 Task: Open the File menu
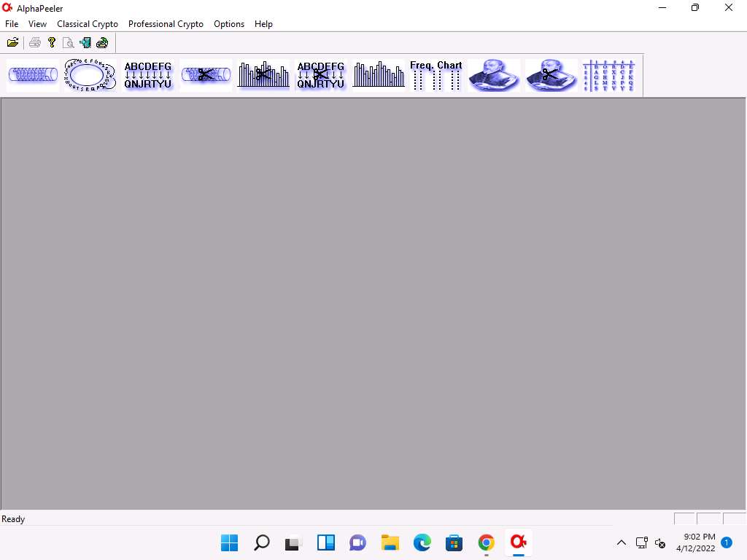click(x=12, y=24)
